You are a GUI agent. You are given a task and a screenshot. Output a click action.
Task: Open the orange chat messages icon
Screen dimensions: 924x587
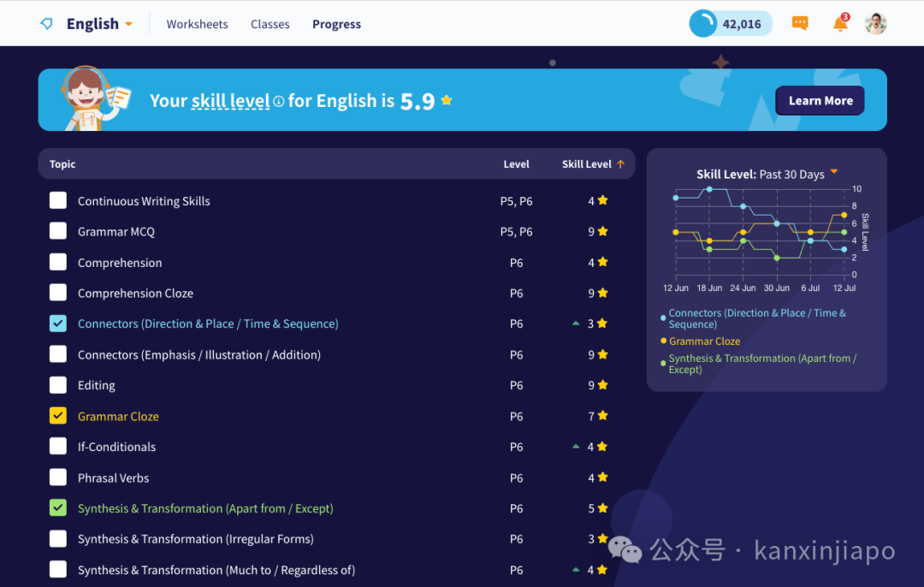click(x=800, y=23)
